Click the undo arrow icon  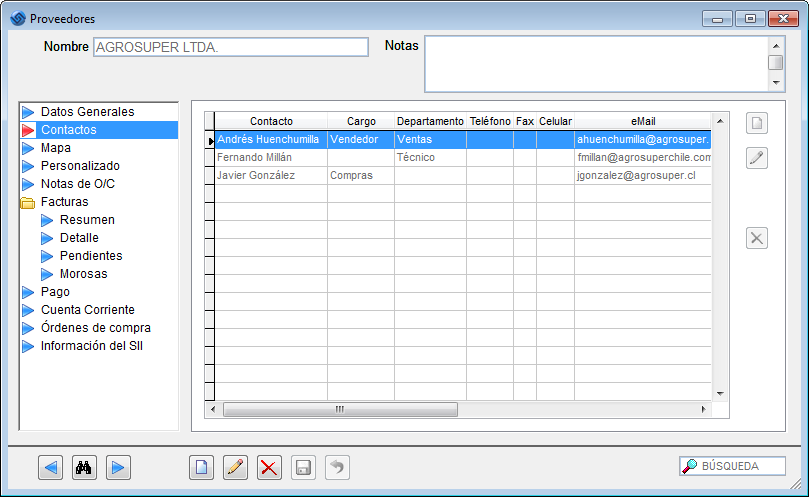point(337,468)
